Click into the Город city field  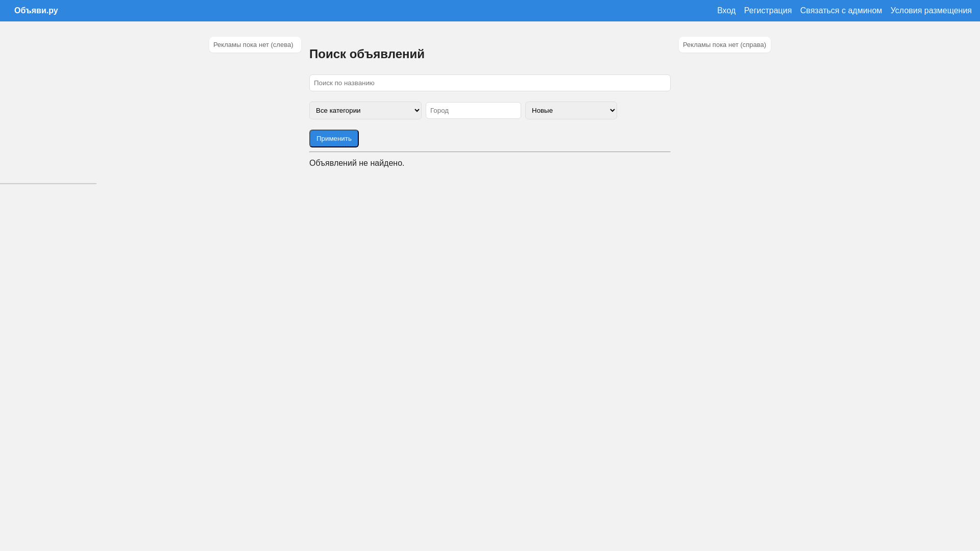[473, 111]
